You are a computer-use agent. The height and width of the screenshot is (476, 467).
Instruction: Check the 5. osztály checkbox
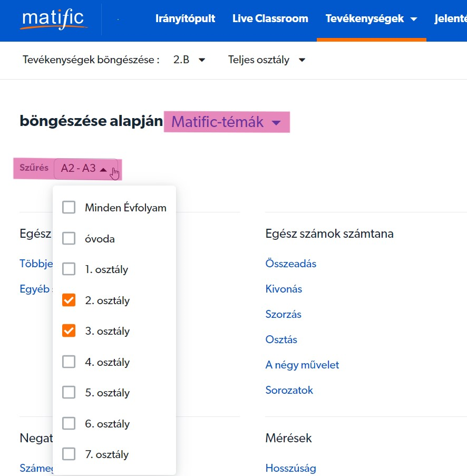[x=69, y=392]
